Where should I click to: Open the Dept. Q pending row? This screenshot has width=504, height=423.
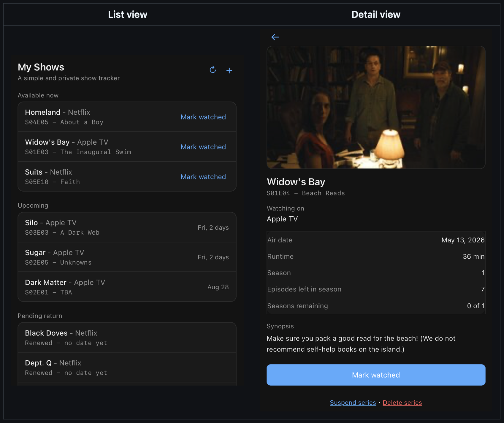pos(127,367)
